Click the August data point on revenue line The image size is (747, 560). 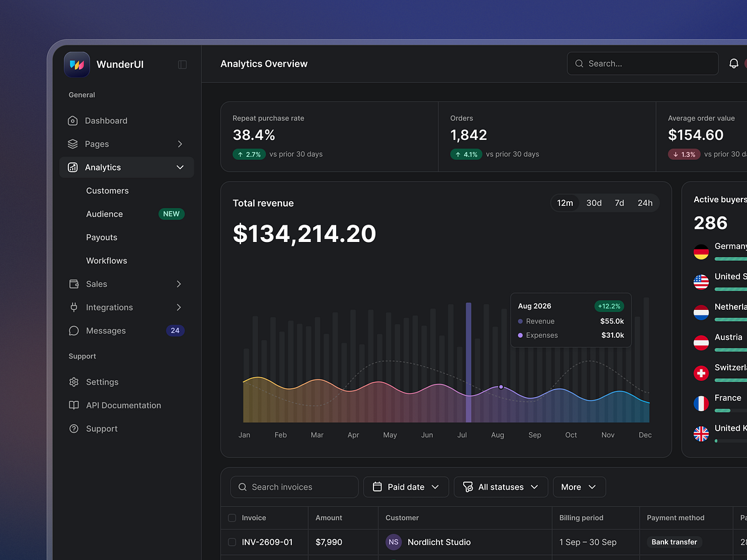click(x=501, y=387)
